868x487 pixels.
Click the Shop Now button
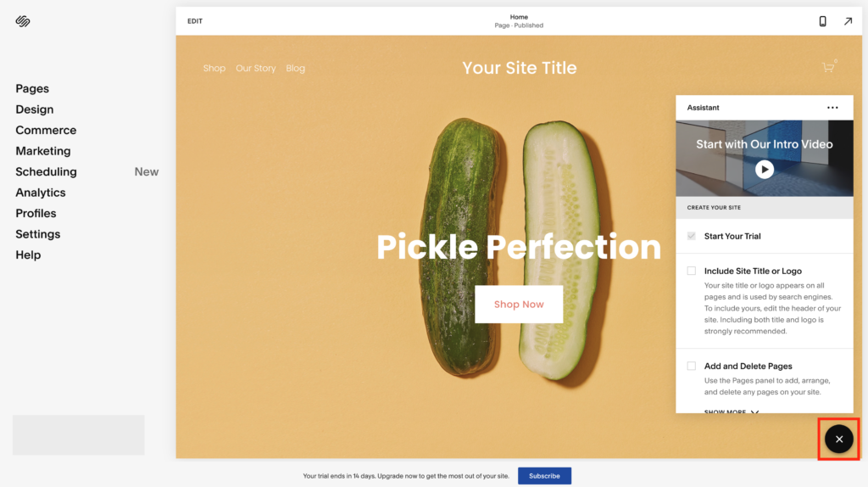click(x=519, y=305)
